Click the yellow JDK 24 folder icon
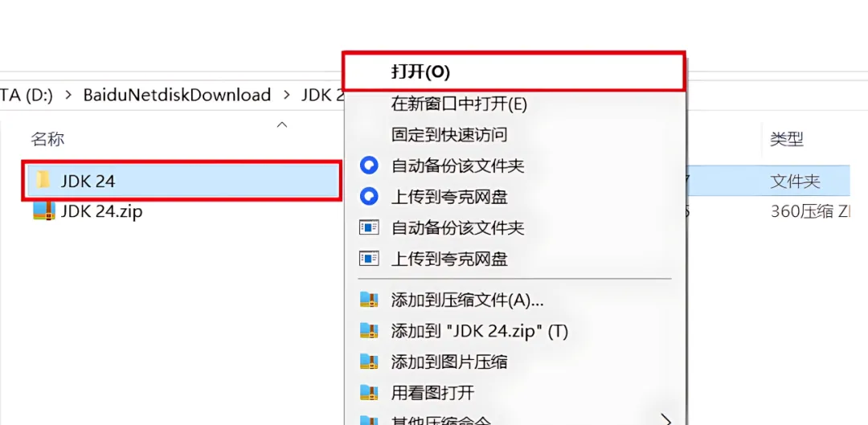The image size is (868, 425). pos(43,180)
